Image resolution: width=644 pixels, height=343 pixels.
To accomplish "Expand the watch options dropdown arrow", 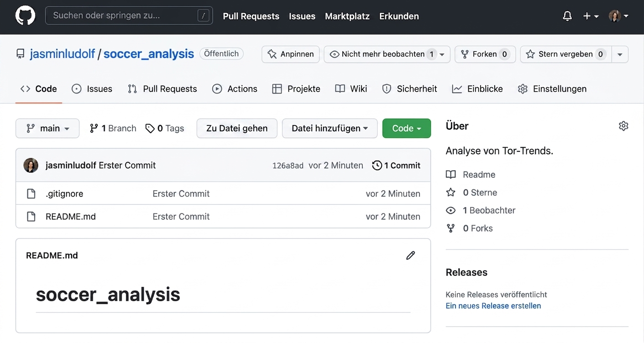I will pos(442,54).
